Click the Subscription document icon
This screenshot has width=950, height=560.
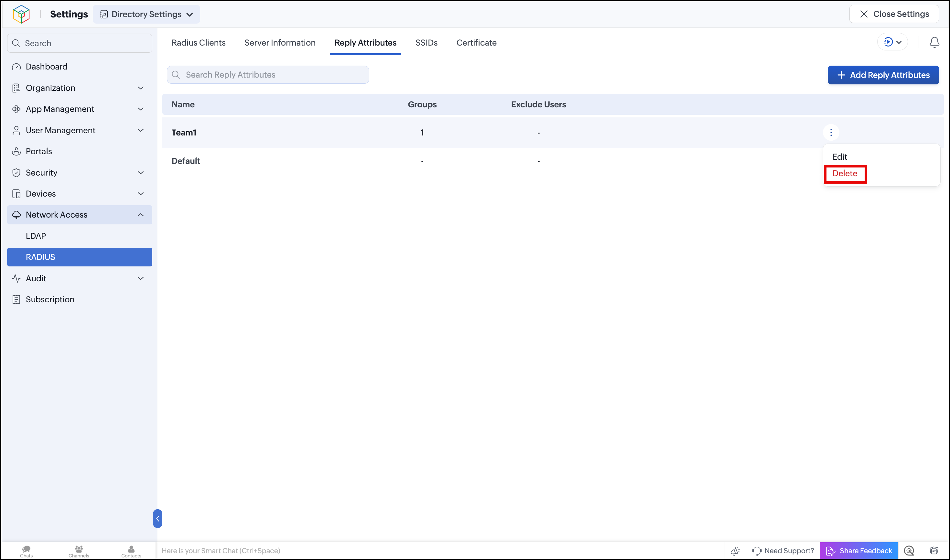click(16, 300)
